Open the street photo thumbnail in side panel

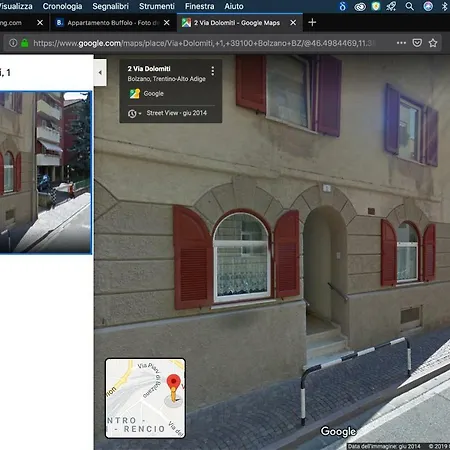pyautogui.click(x=45, y=172)
